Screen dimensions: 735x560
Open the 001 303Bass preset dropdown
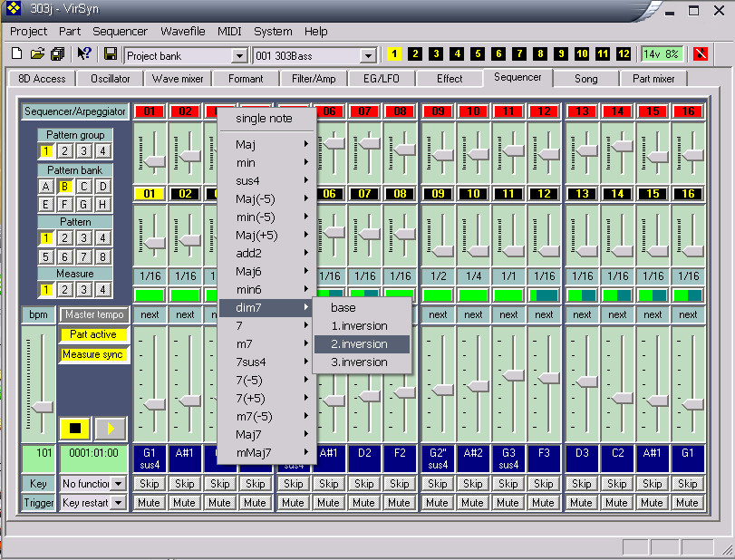[x=369, y=56]
